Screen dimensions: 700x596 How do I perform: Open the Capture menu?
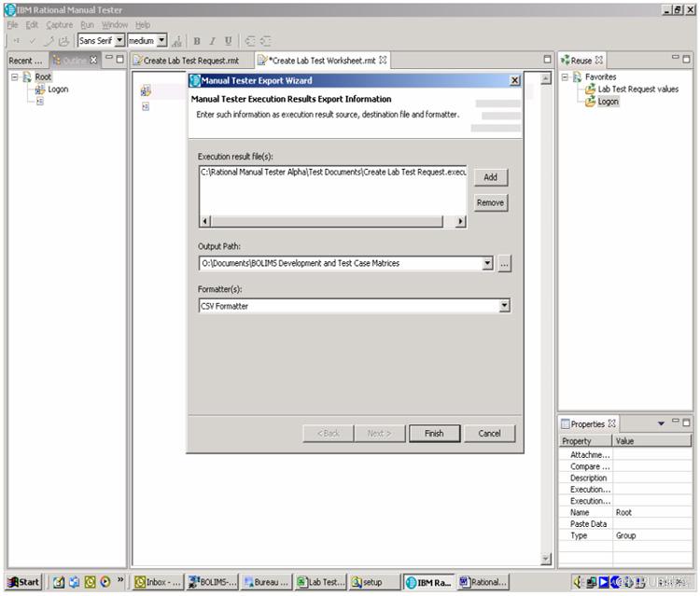pyautogui.click(x=60, y=25)
